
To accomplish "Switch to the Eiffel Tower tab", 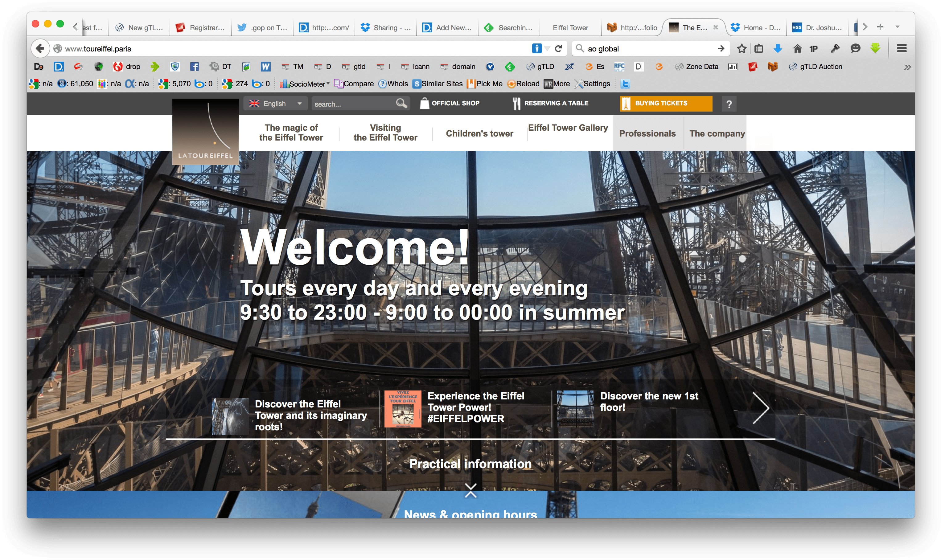I will (570, 27).
